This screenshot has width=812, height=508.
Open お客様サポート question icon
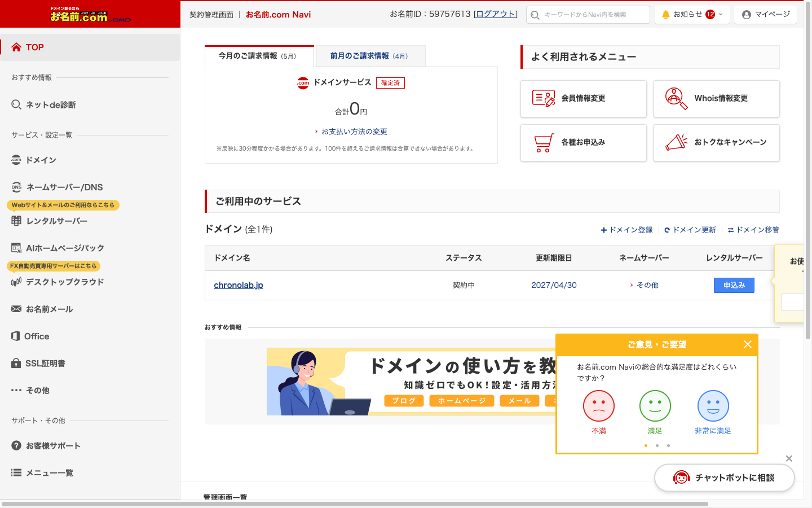point(16,445)
